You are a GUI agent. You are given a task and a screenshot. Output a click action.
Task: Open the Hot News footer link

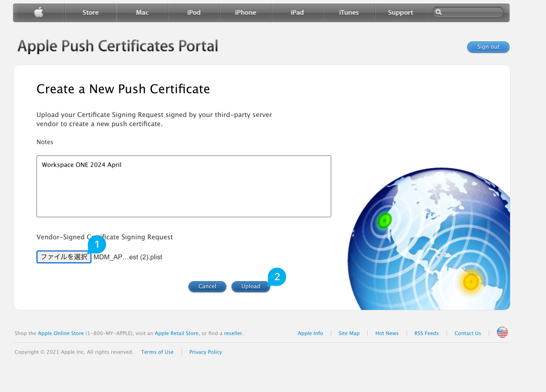tap(387, 333)
